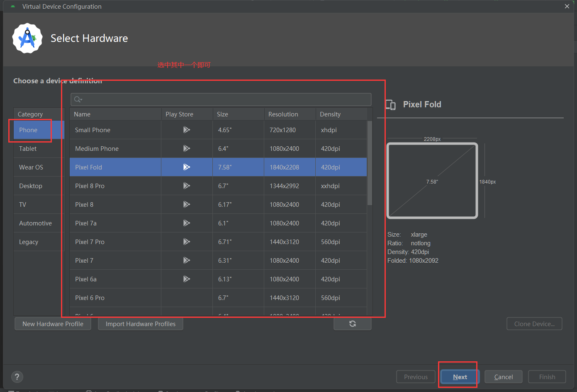Click Import Hardware Profiles button
This screenshot has width=577, height=392.
[141, 324]
